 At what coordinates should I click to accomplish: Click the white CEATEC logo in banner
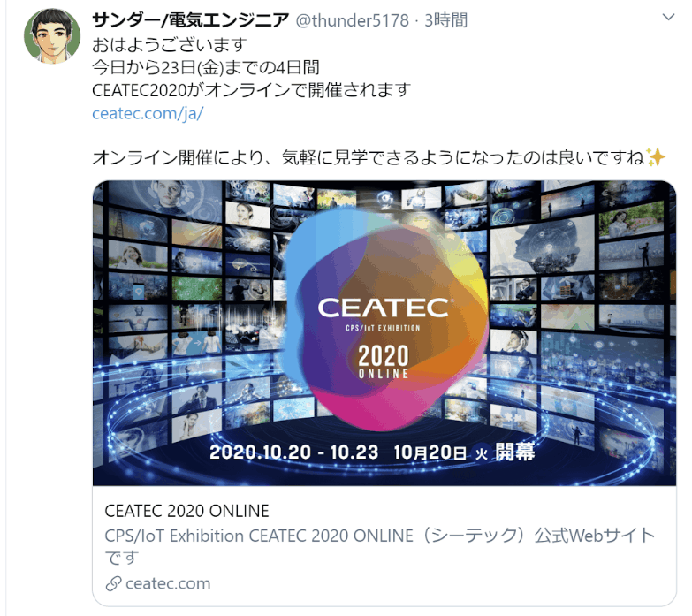click(x=383, y=308)
